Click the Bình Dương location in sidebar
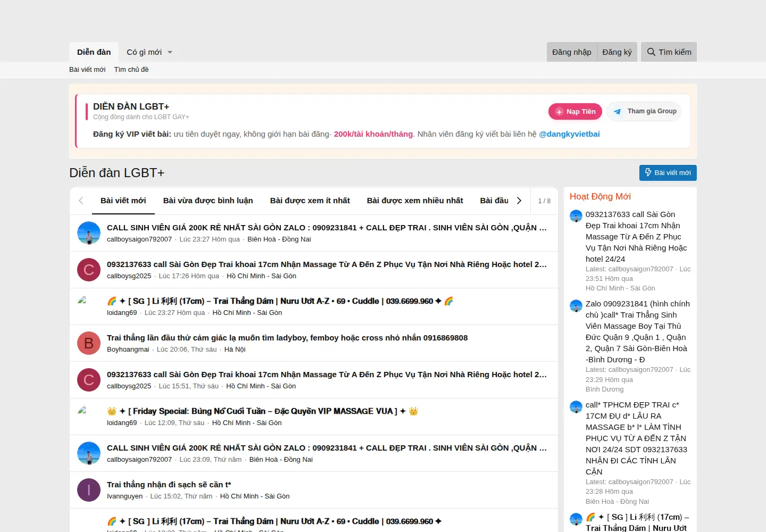The height and width of the screenshot is (532, 766). 604,389
